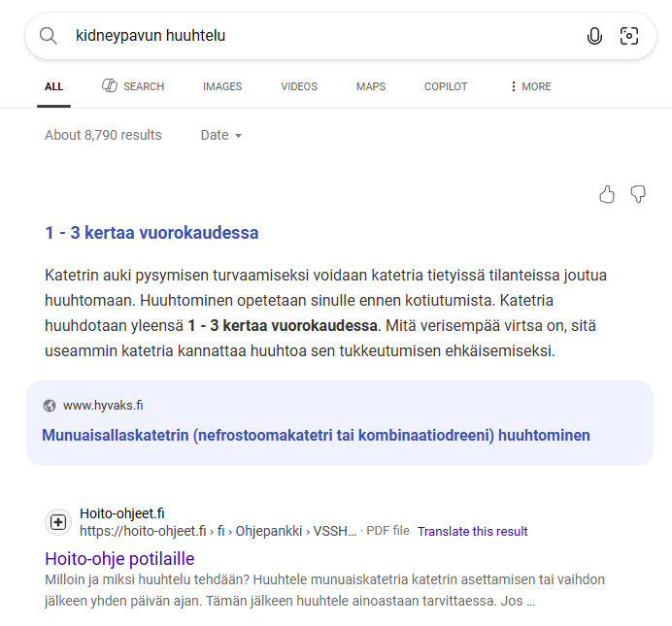The image size is (672, 626).
Task: Click into the search box with 'kidneypavun huuhtelu'
Action: 311,36
